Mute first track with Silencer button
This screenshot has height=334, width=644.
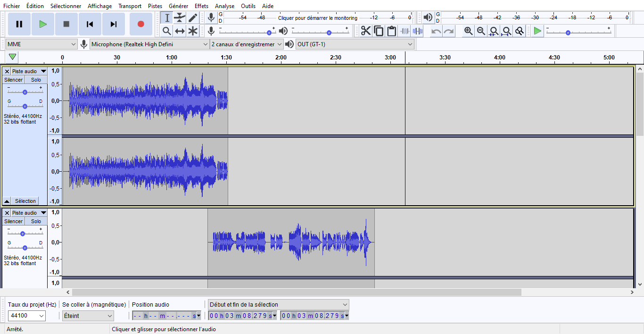click(13, 80)
